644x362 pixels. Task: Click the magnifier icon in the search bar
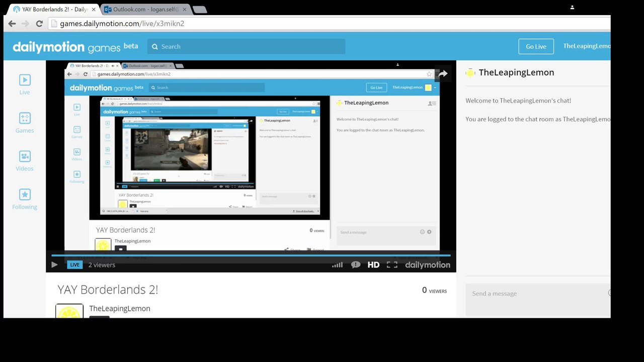point(155,47)
